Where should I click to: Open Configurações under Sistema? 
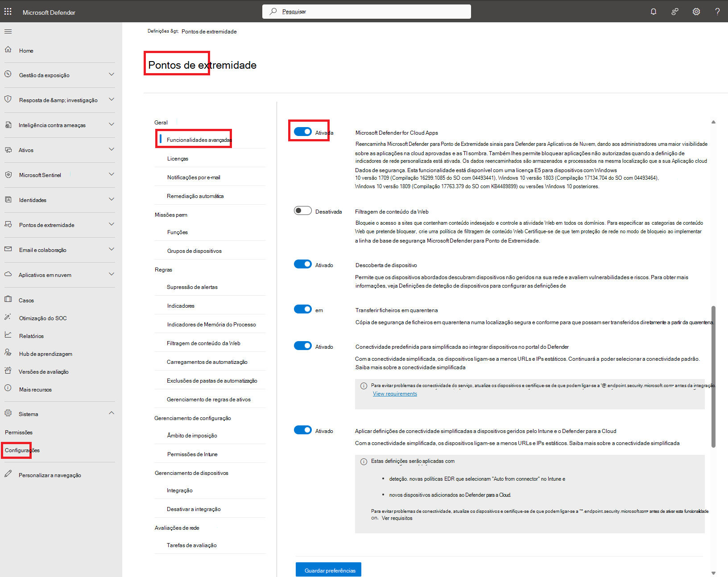pyautogui.click(x=22, y=450)
